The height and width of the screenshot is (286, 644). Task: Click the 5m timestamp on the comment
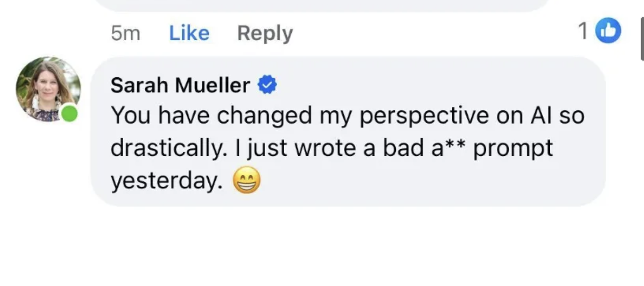[x=125, y=33]
